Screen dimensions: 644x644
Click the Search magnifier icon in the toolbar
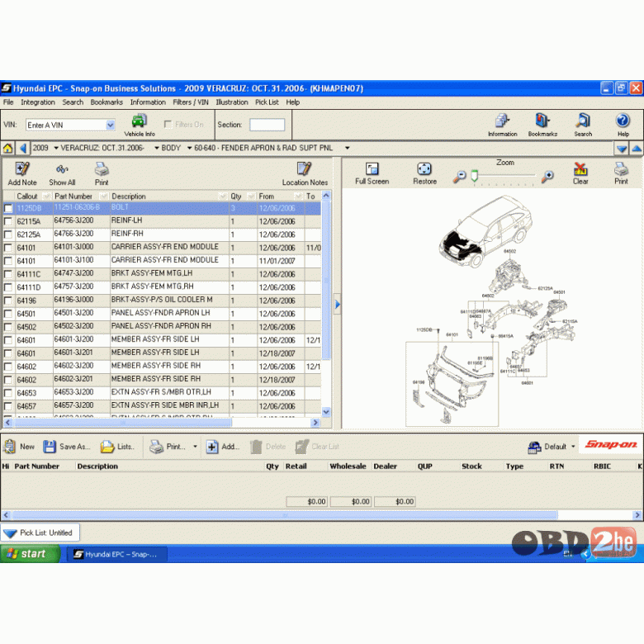[x=583, y=121]
